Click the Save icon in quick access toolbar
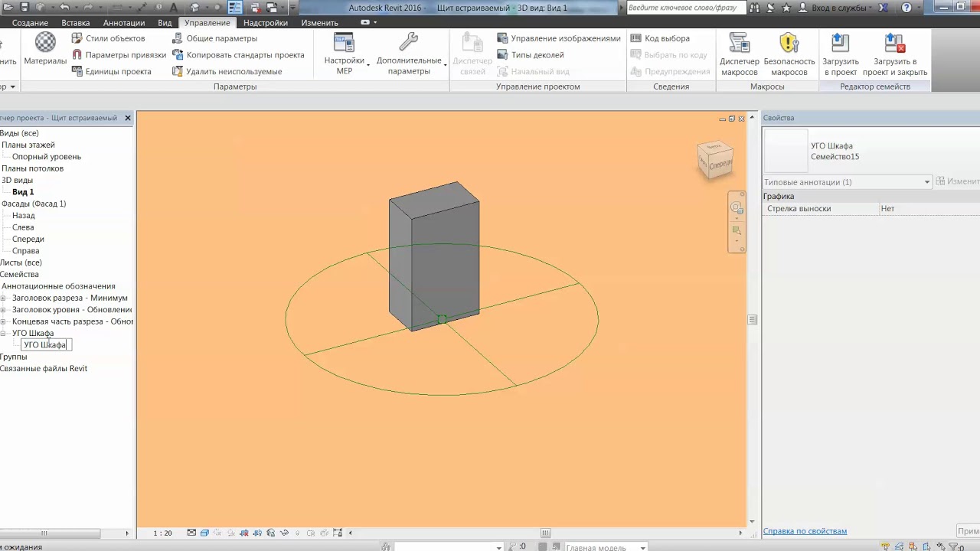The height and width of the screenshot is (551, 980). pos(25,8)
